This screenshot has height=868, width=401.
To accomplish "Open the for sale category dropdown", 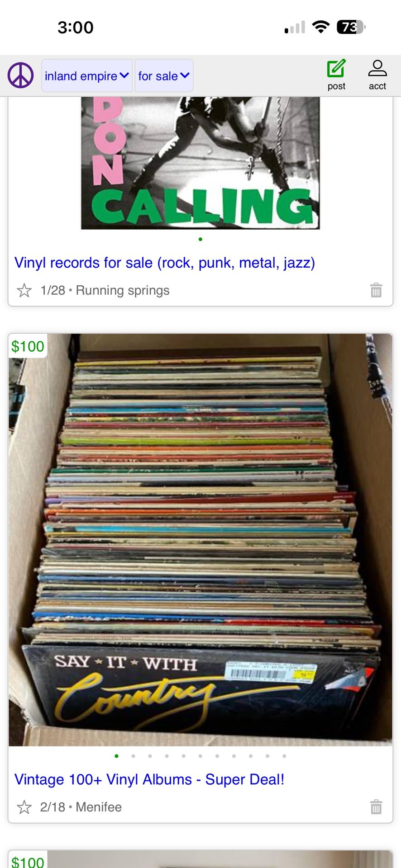I will pos(164,75).
